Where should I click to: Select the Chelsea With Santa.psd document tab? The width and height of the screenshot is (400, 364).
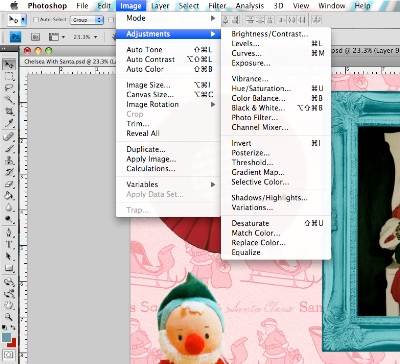(x=69, y=62)
